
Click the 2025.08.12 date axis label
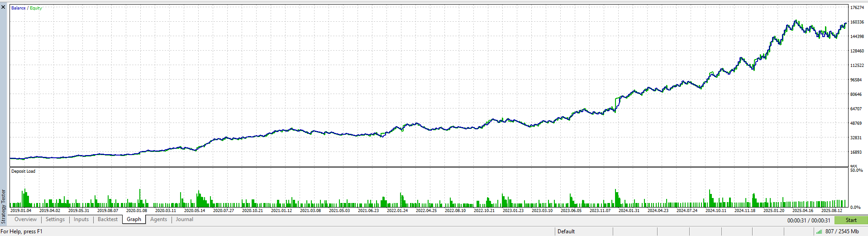tap(831, 211)
